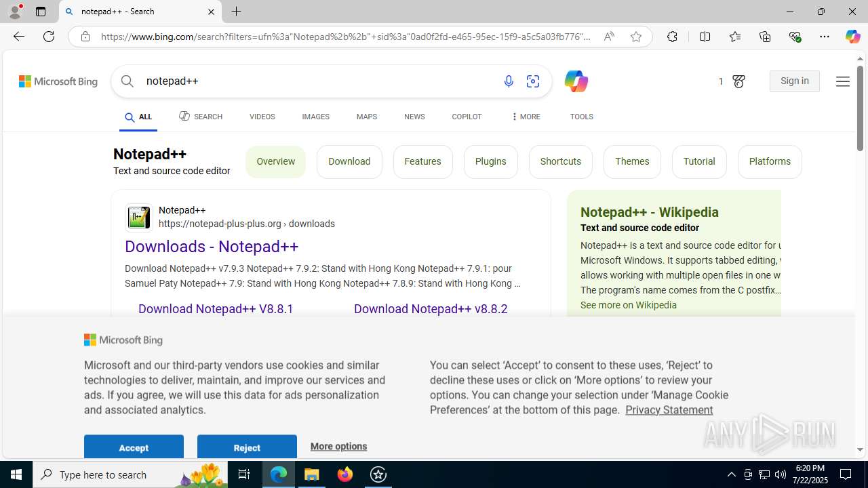
Task: Open Task View on taskbar
Action: point(244,474)
